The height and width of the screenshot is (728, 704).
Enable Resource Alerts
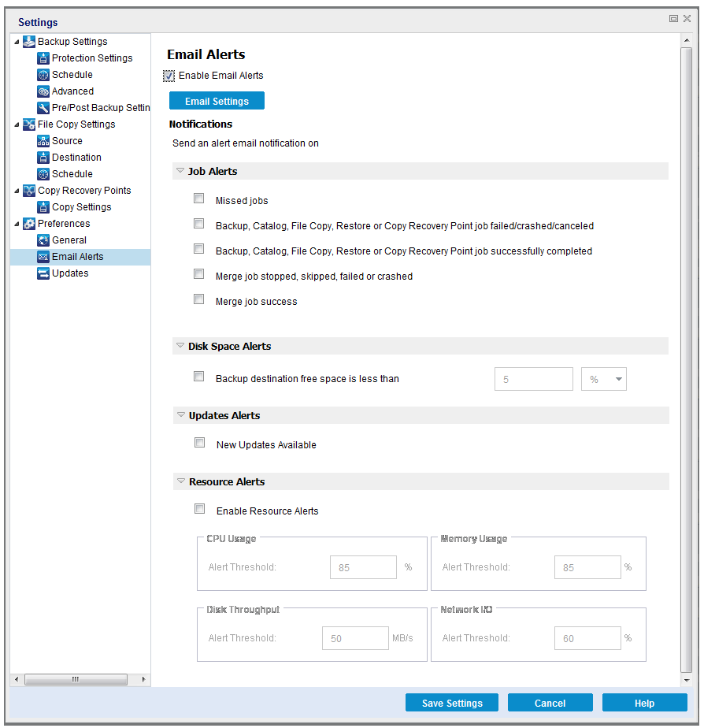point(198,508)
